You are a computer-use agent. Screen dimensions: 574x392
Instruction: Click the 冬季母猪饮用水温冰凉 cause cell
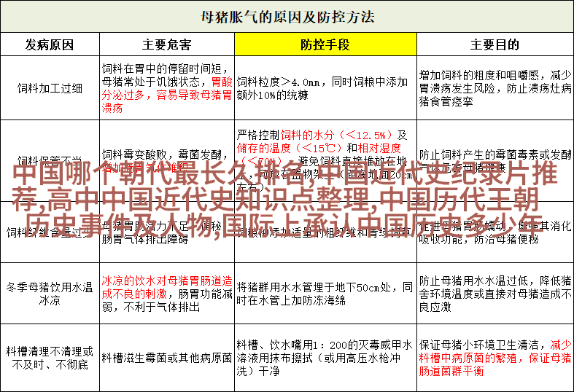coord(50,293)
